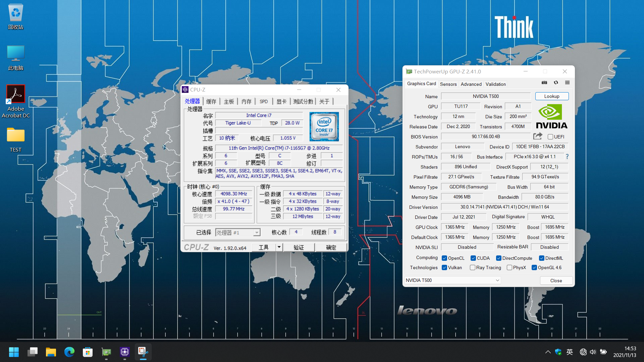Click the volume speaker tray icon

[x=593, y=352]
